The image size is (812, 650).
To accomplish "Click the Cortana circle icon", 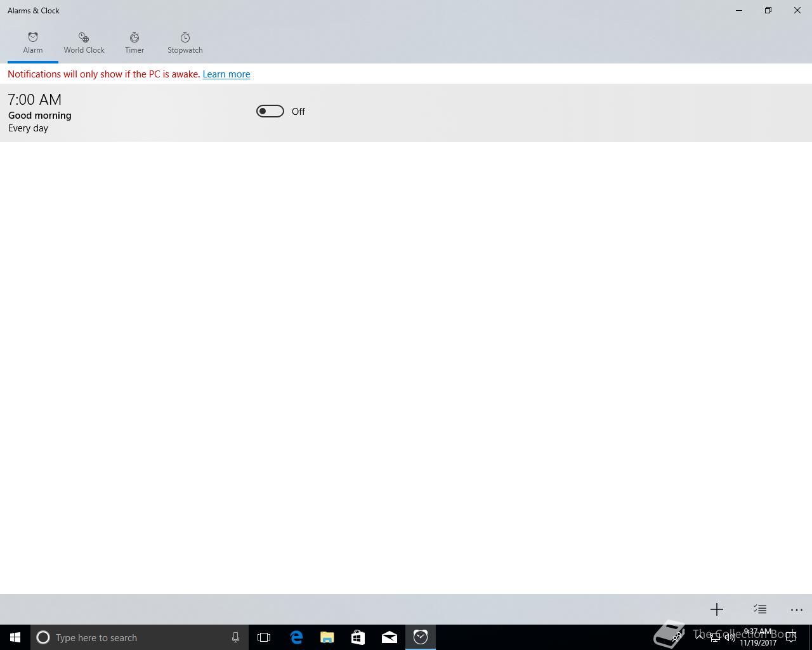I will point(43,637).
